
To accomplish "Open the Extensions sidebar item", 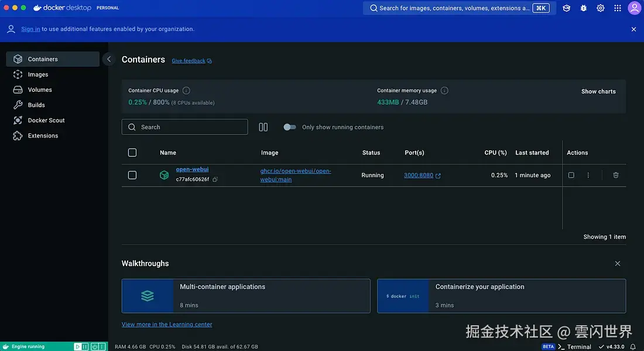I will tap(53, 136).
